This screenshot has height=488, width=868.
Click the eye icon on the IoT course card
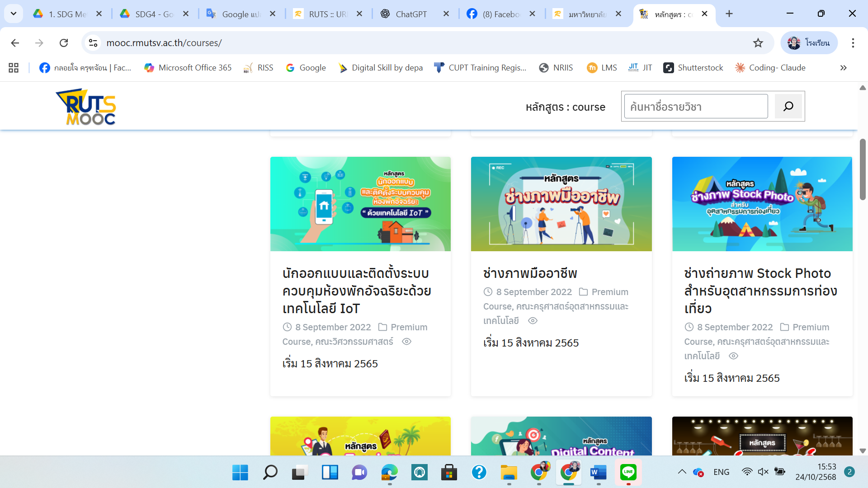(406, 342)
